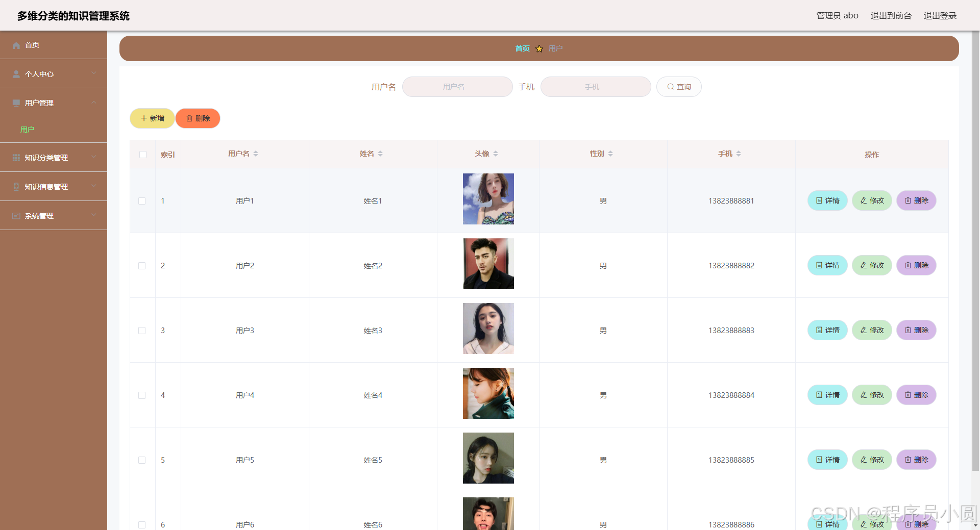The width and height of the screenshot is (980, 530).
Task: Open 详情 for 用户2
Action: click(827, 265)
